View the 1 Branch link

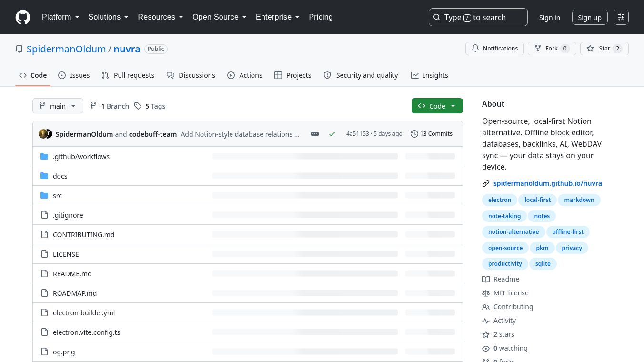click(x=110, y=106)
